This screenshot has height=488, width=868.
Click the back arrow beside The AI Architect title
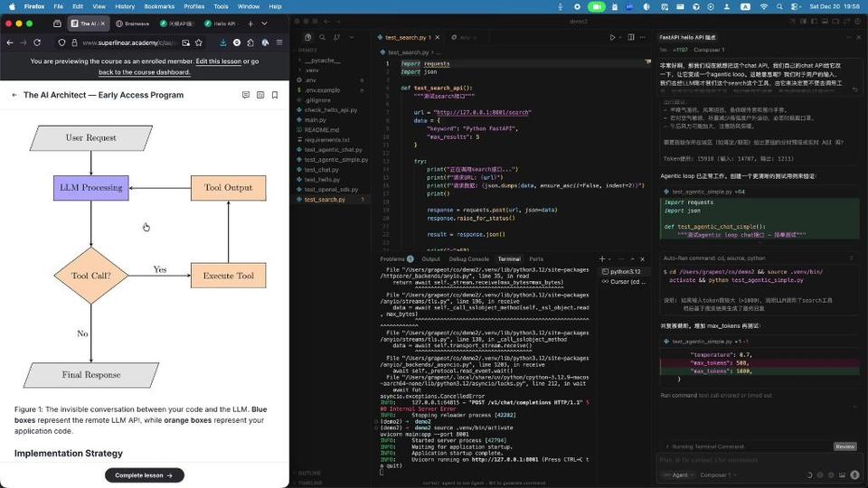14,95
